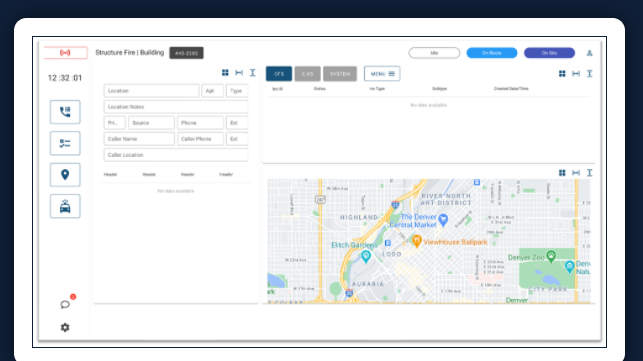Viewport: 643px width, 361px height.
Task: Expand call form panel horizontally
Action: (239, 73)
